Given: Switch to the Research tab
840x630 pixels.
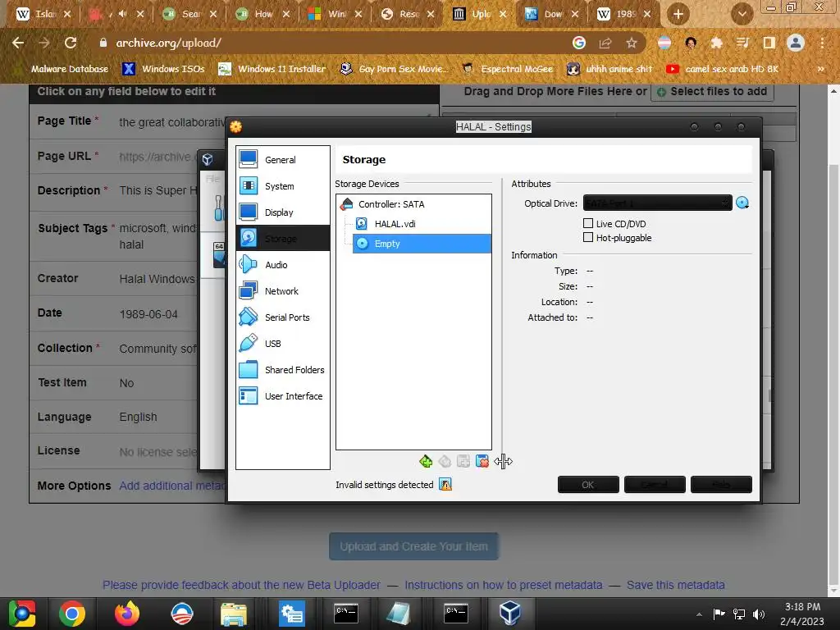Looking at the screenshot, I should tap(407, 14).
